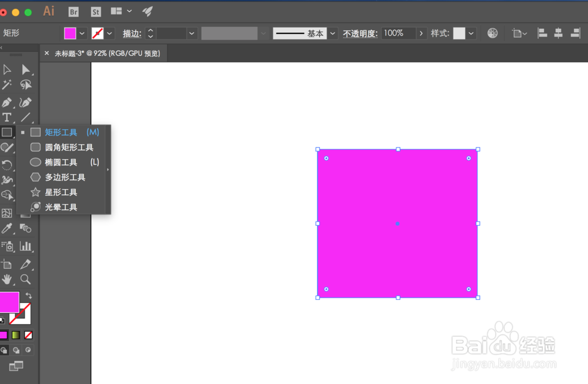This screenshot has width=588, height=384.
Task: Select the Line Segment tool
Action: [x=25, y=118]
